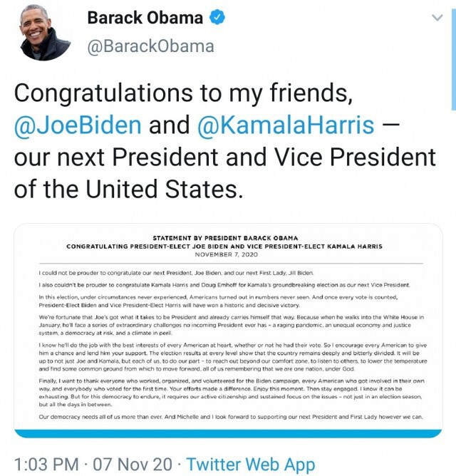
Task: Click the 07 Nov 20 date
Action: (133, 465)
